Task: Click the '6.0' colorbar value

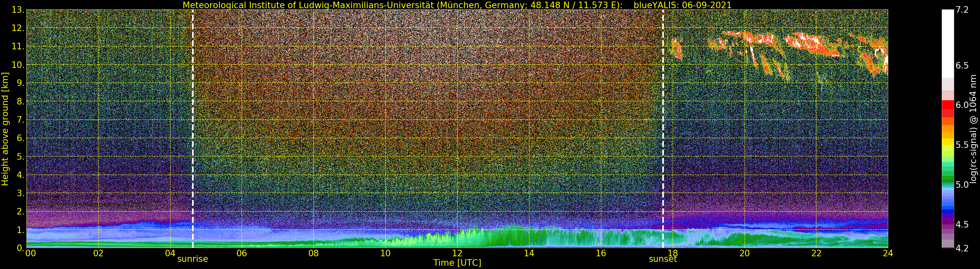Action: (962, 105)
